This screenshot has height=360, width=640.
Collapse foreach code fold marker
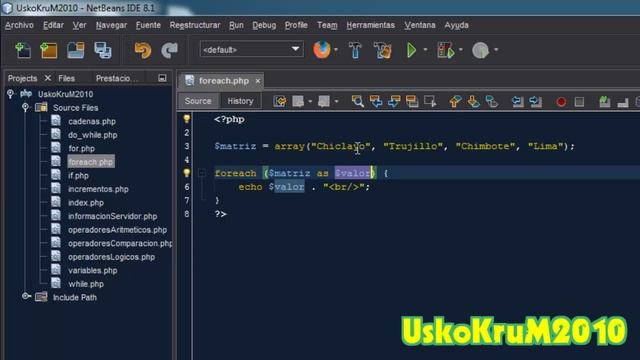click(x=202, y=173)
